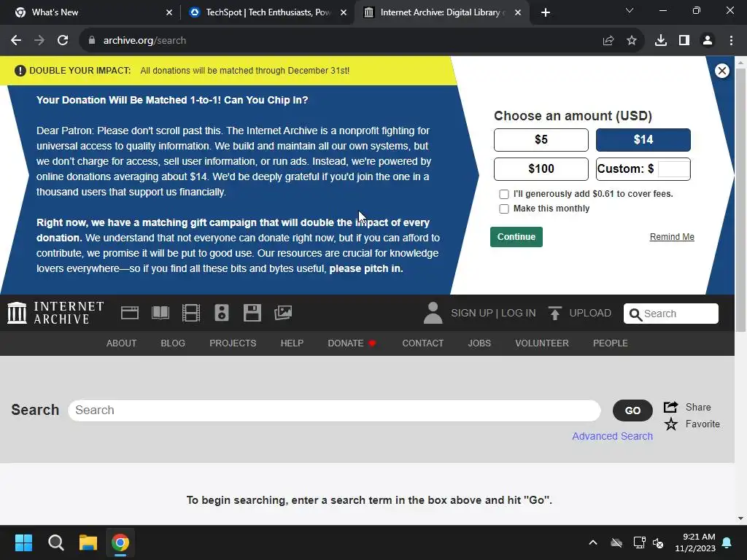Click the Internet Archive logo

(x=55, y=313)
